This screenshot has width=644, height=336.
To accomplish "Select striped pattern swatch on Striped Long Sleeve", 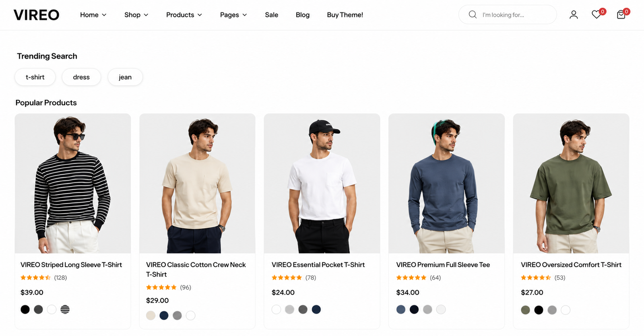I will 65,309.
